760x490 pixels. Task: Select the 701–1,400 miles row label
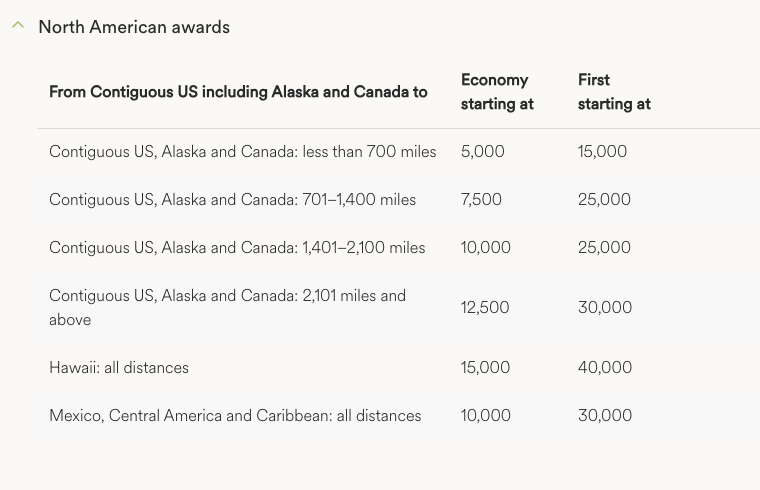232,200
